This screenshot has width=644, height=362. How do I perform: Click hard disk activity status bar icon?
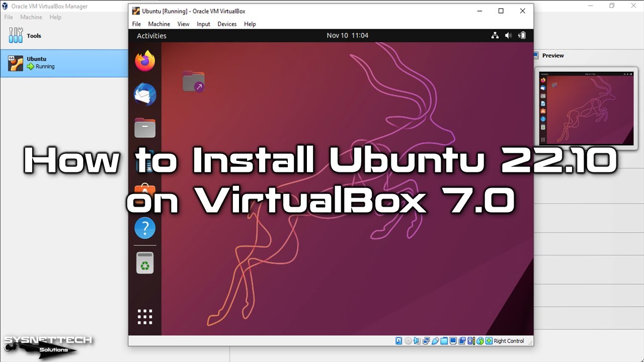pyautogui.click(x=398, y=341)
